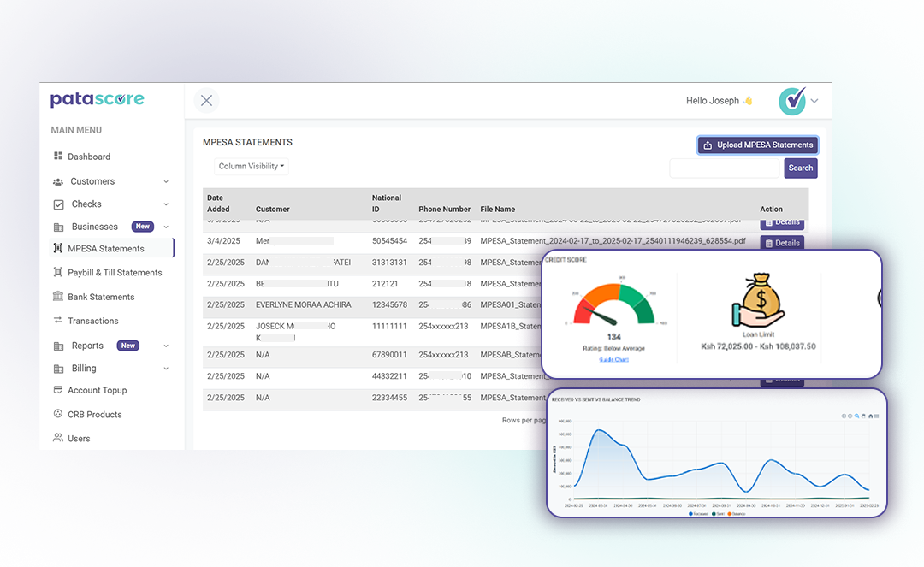Expand the Checks submenu chevron
The image size is (924, 567).
tap(166, 204)
